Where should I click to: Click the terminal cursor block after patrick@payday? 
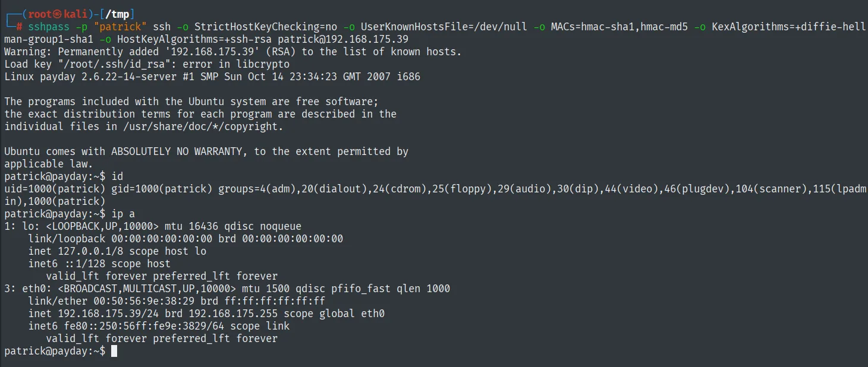(114, 351)
